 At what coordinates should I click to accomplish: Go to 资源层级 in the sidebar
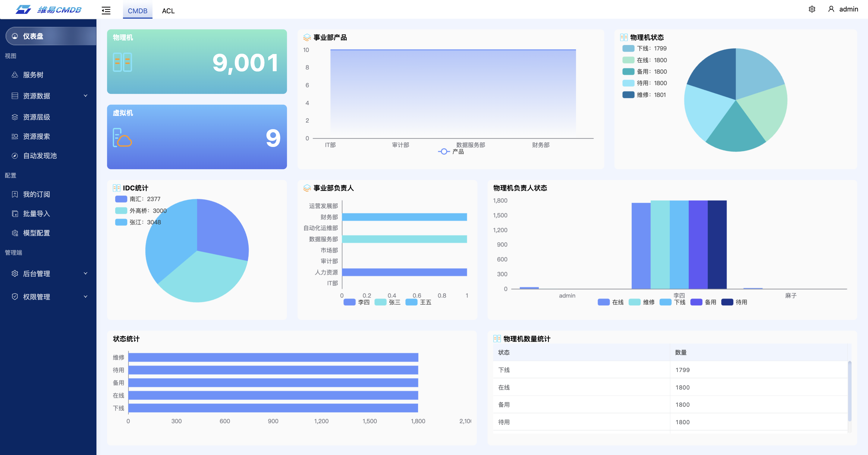[36, 117]
